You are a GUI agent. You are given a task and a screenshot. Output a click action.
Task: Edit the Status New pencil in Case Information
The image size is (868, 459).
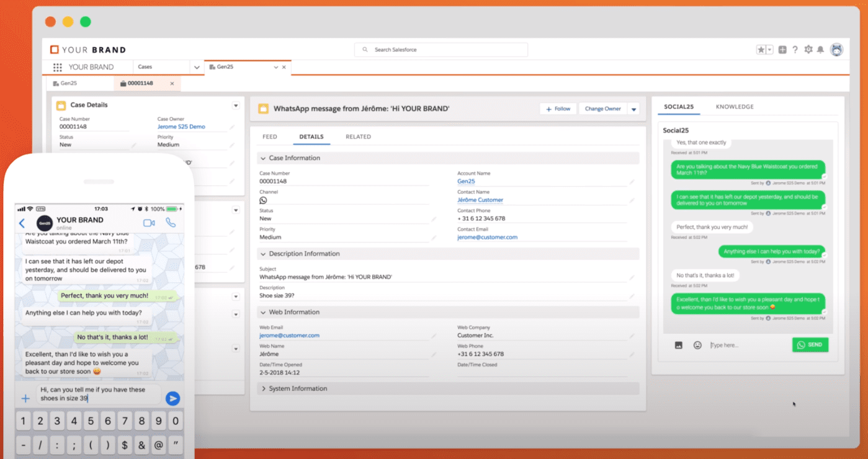coord(434,219)
